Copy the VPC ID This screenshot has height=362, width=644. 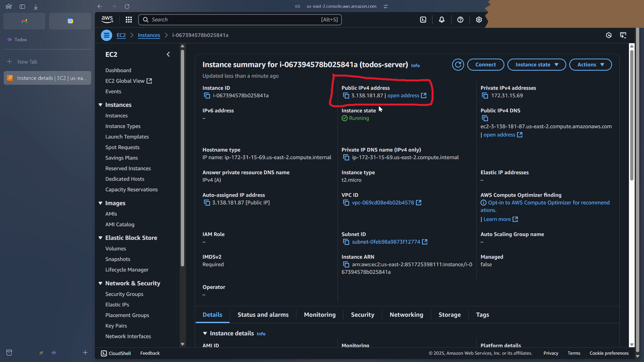346,203
